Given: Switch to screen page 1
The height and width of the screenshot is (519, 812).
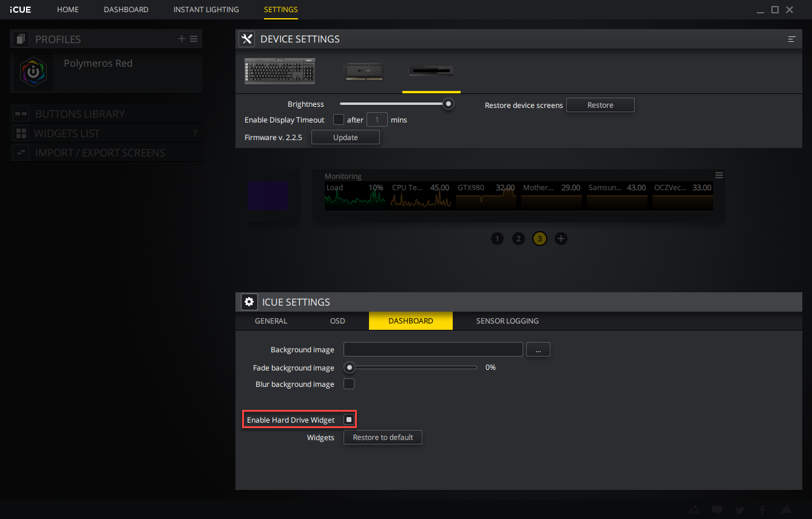Looking at the screenshot, I should (497, 239).
